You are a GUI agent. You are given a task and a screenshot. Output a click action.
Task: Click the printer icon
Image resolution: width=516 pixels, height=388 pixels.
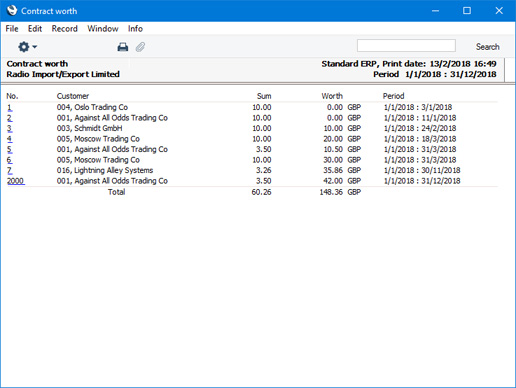(x=123, y=47)
